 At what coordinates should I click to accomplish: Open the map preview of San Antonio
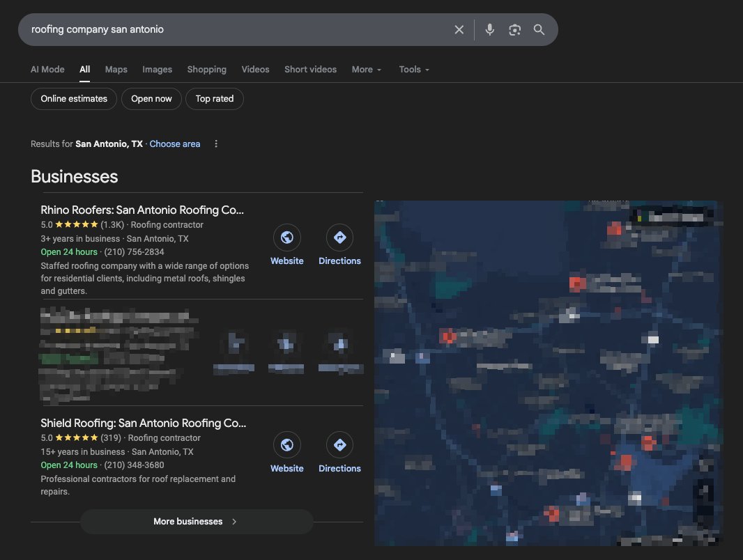549,373
